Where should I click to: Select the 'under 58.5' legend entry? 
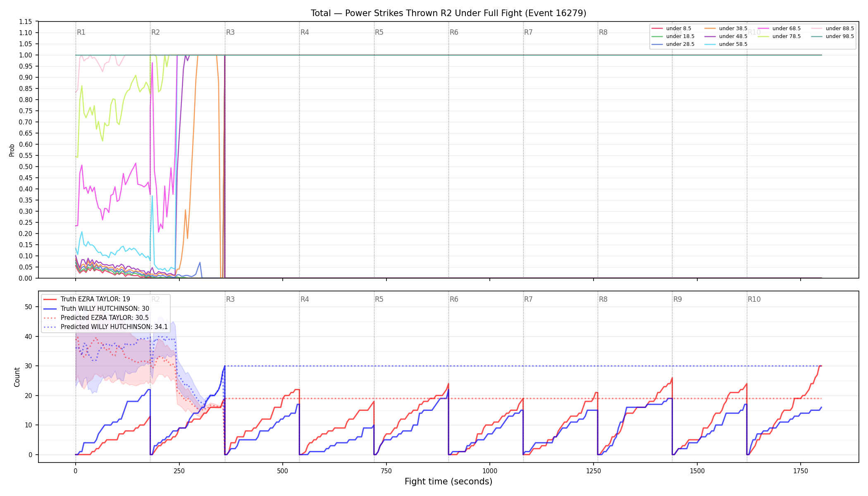click(726, 44)
